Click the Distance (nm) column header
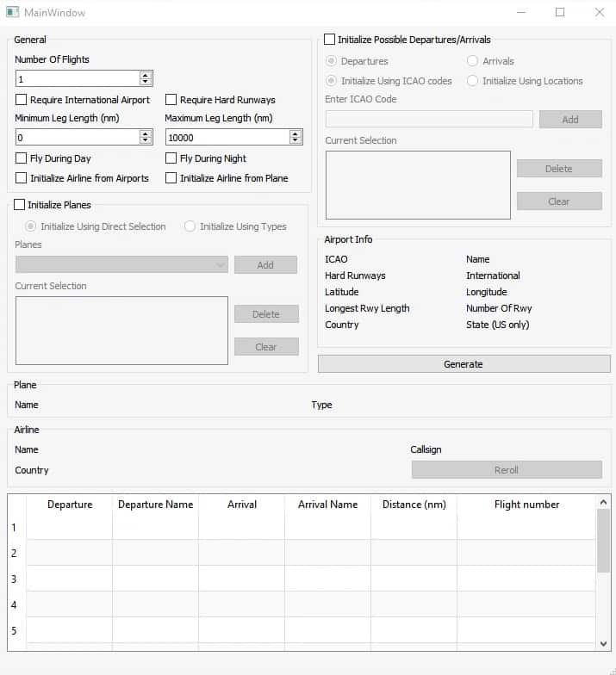The width and height of the screenshot is (616, 675). [414, 505]
